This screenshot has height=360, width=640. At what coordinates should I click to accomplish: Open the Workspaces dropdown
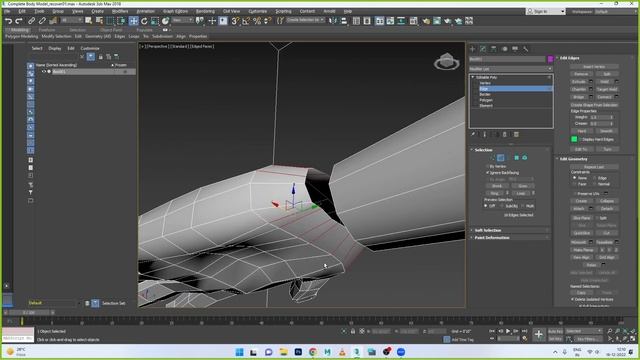click(x=616, y=11)
